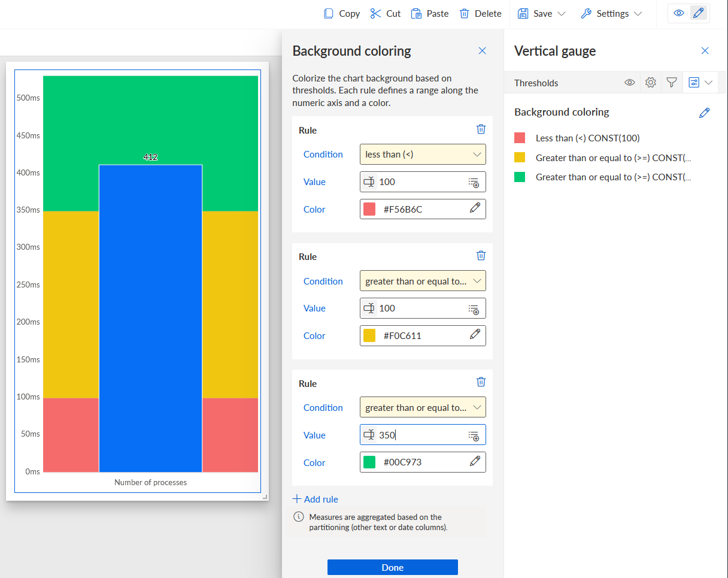Select the yellow Greater than or equal entry
The height and width of the screenshot is (578, 728).
[603, 158]
